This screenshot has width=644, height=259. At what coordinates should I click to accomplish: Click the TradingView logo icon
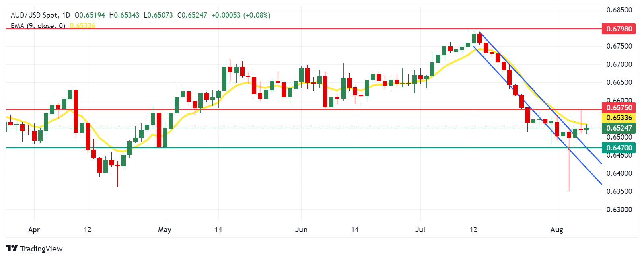12,249
